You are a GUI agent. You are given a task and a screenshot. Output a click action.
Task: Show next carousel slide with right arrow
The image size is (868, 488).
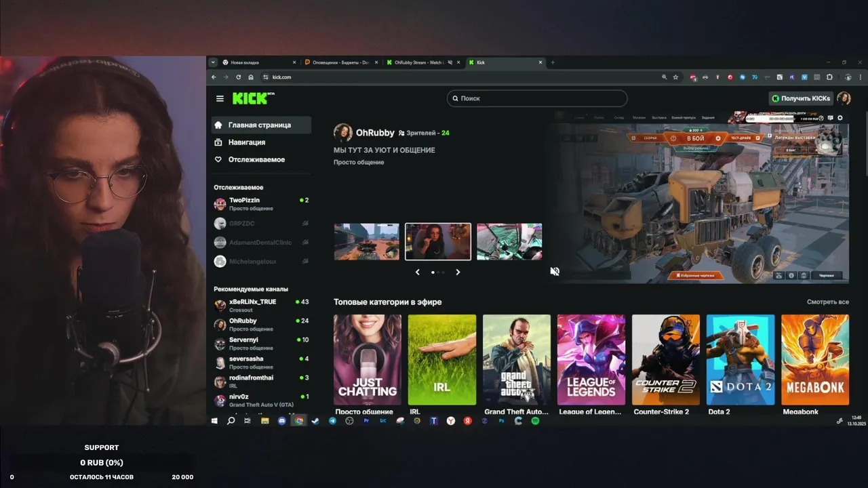click(x=458, y=272)
